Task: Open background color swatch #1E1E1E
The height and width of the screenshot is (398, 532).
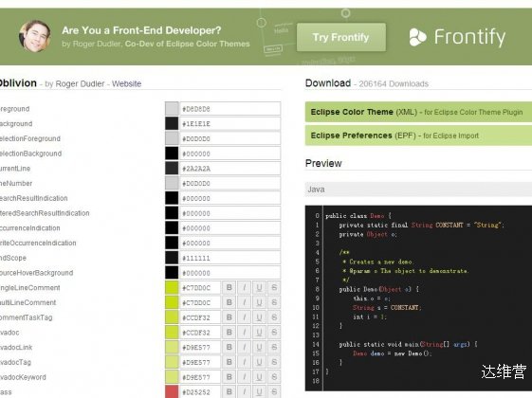Action: [172, 124]
